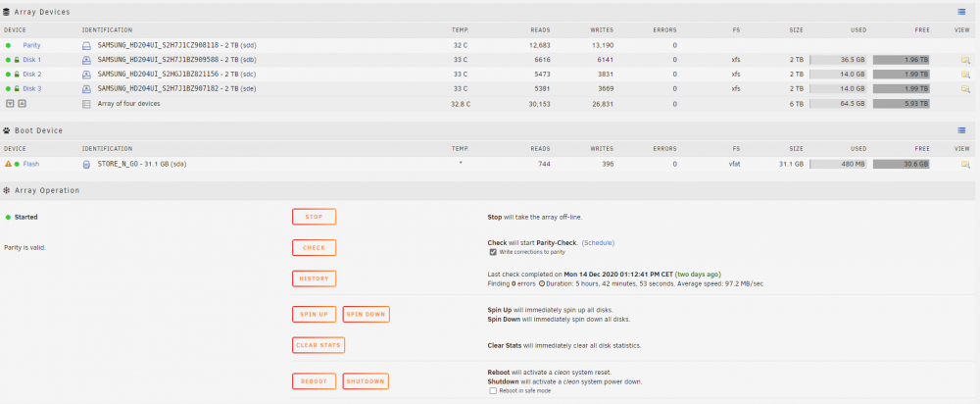
Task: Click the Parity drive identification icon
Action: (x=87, y=46)
